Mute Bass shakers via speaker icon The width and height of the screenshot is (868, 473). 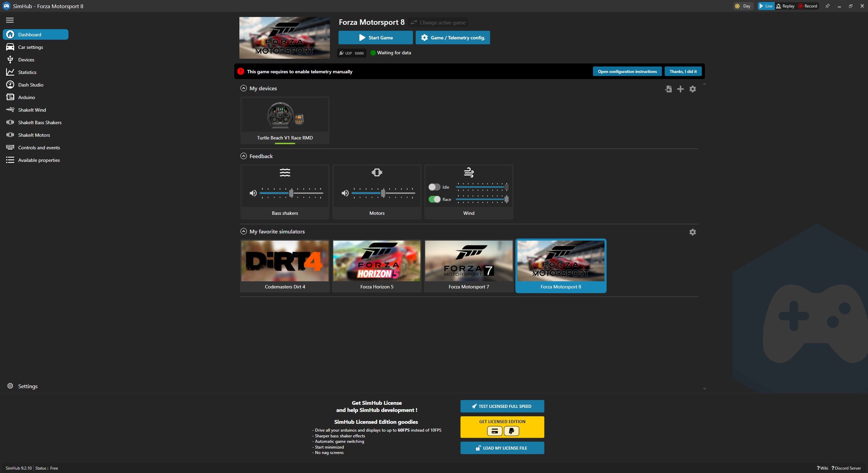(253, 193)
